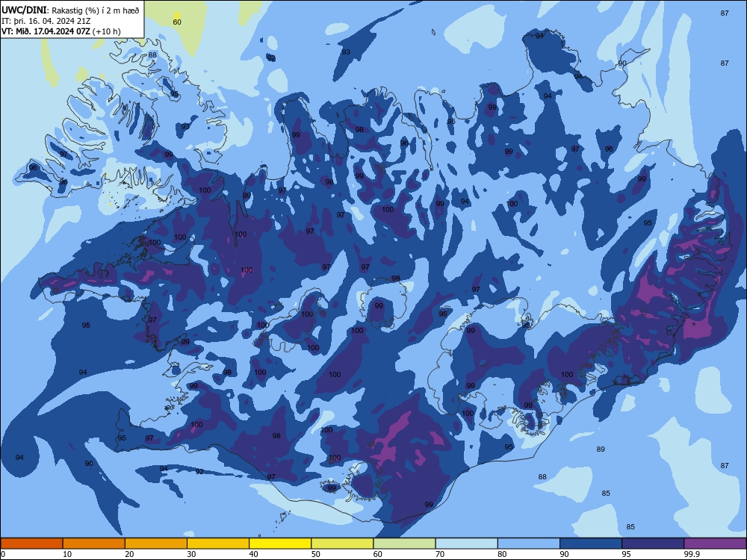
Task: Click the legend tick label '20'
Action: pyautogui.click(x=129, y=554)
